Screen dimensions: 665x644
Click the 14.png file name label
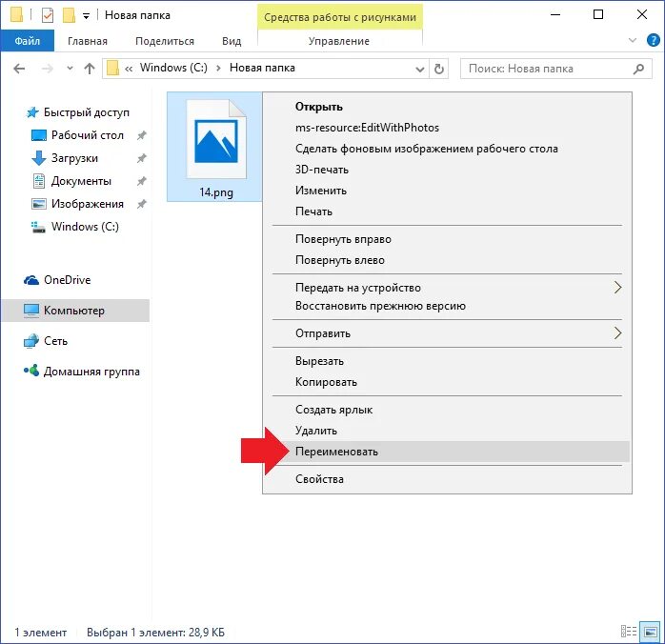pos(216,192)
